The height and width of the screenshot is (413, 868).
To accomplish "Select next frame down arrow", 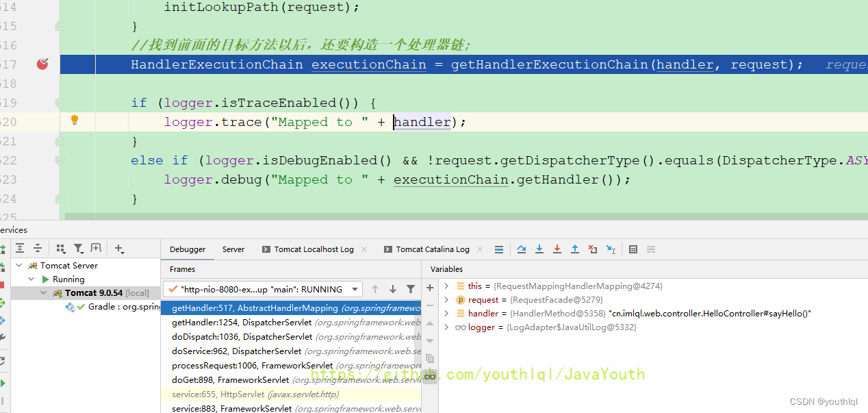I will tap(393, 289).
